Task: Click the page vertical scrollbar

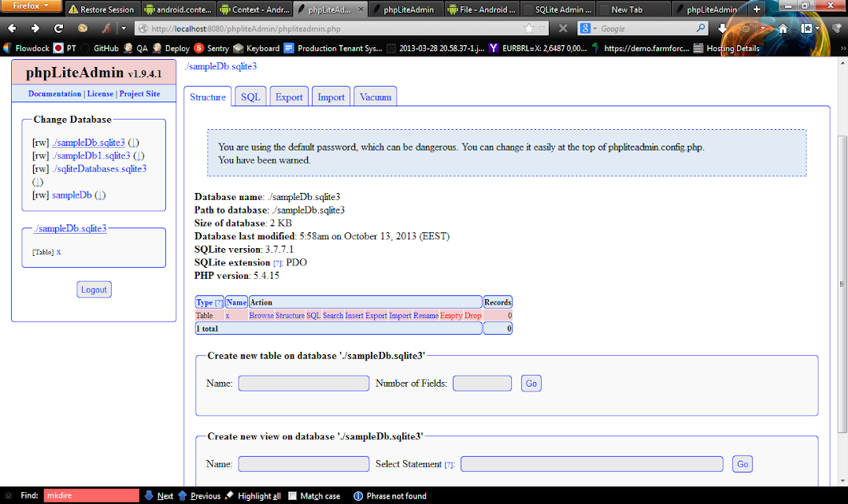Action: pos(842,284)
